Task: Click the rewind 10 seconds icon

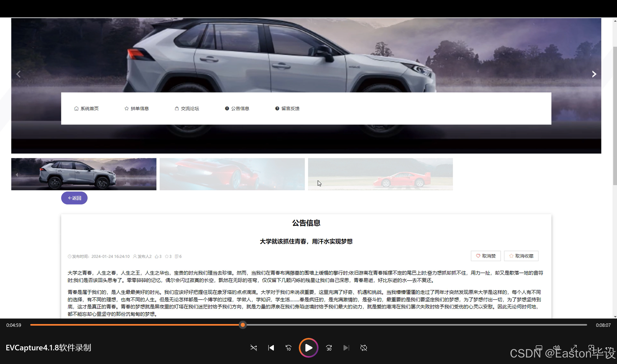Action: 288,348
